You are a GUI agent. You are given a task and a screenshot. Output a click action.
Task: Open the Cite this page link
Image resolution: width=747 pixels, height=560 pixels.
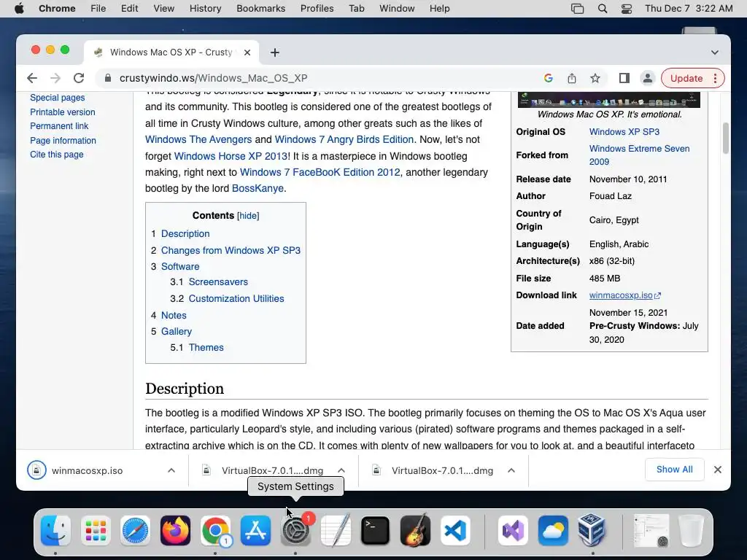tap(57, 155)
